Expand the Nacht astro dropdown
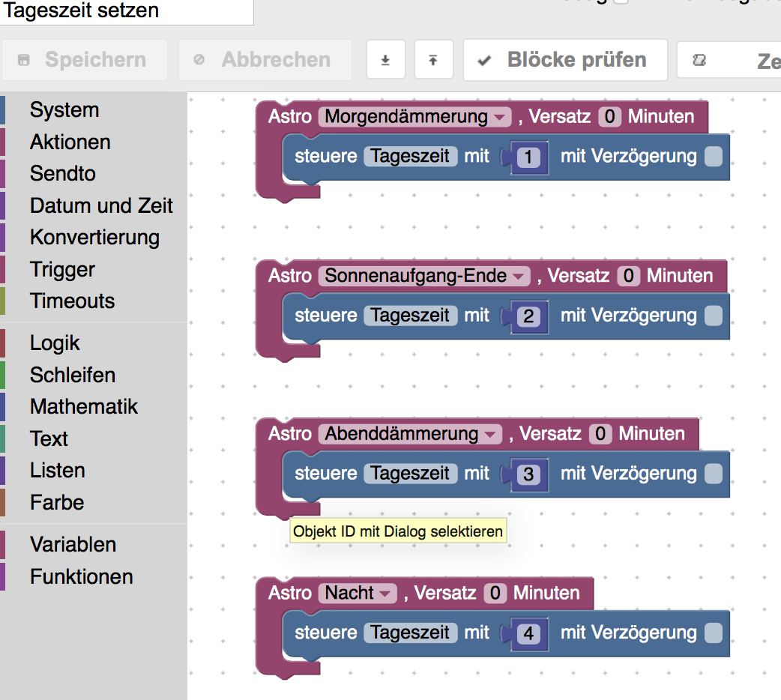The image size is (781, 700). pyautogui.click(x=358, y=594)
